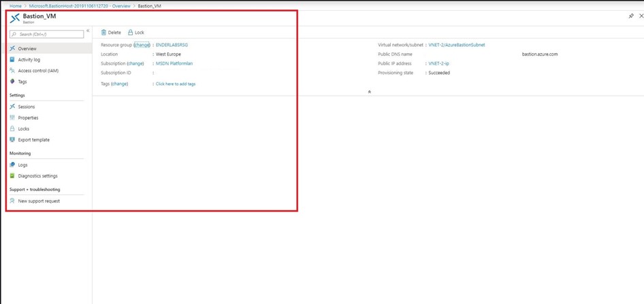Click the Overview menu icon

[12, 48]
